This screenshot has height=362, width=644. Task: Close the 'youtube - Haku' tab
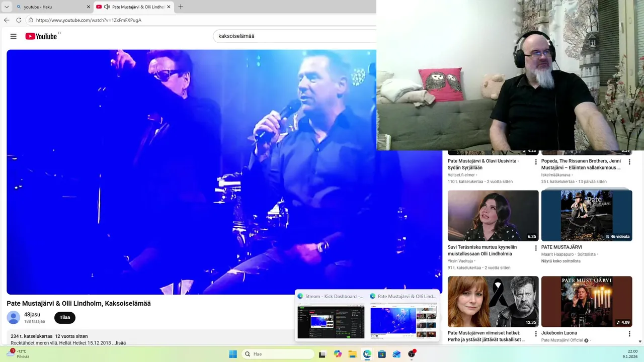89,7
